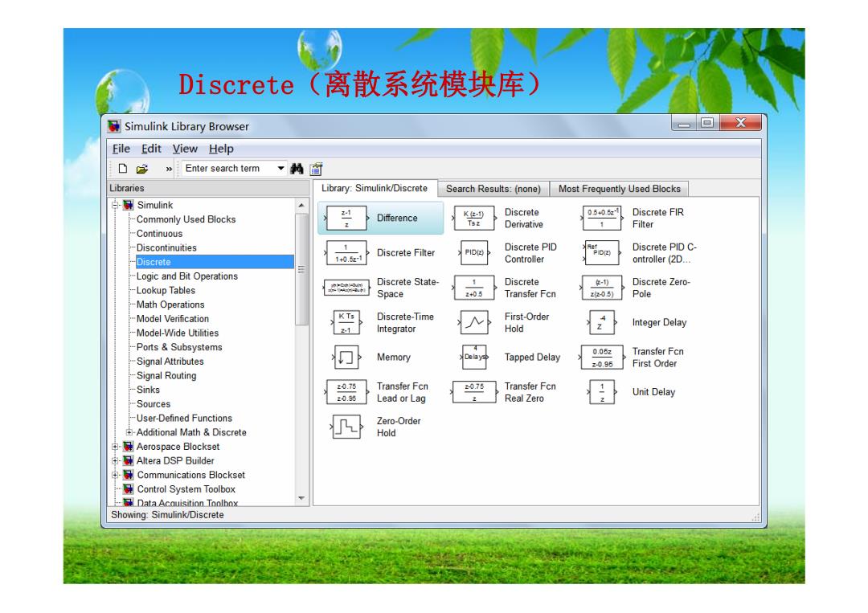The height and width of the screenshot is (613, 868).
Task: Select the Lookup Tables library
Action: pyautogui.click(x=166, y=291)
